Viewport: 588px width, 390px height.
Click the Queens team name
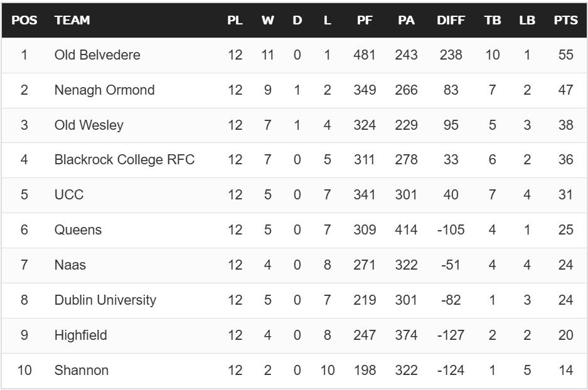tap(78, 230)
